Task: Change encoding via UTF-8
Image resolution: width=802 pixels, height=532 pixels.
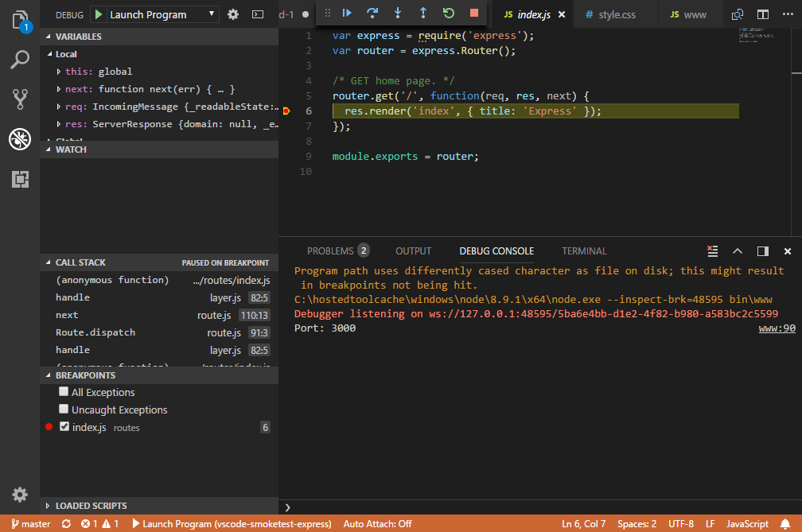Action: 681,524
